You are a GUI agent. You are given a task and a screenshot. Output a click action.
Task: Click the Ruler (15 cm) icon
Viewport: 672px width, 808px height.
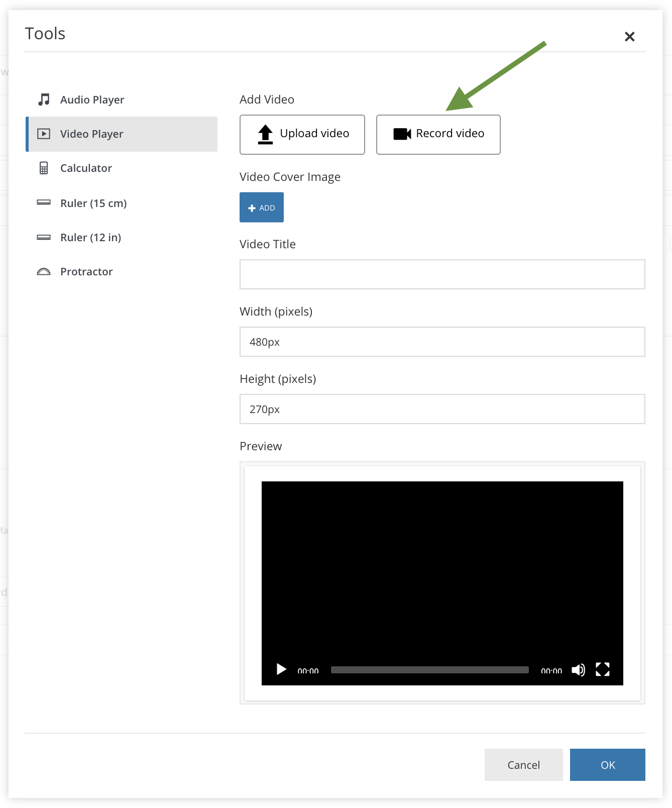tap(44, 203)
